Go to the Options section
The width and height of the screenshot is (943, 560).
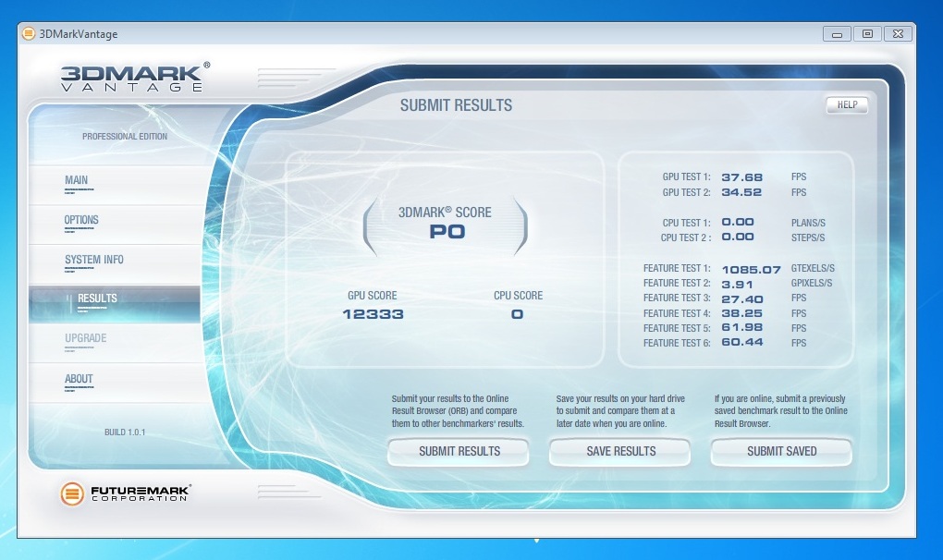pos(81,220)
